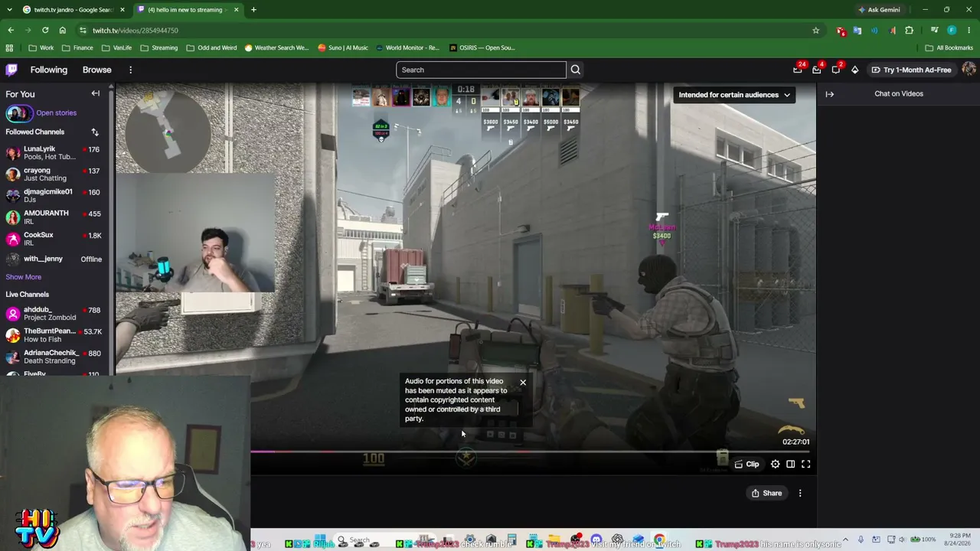Click the Share button

[766, 494]
